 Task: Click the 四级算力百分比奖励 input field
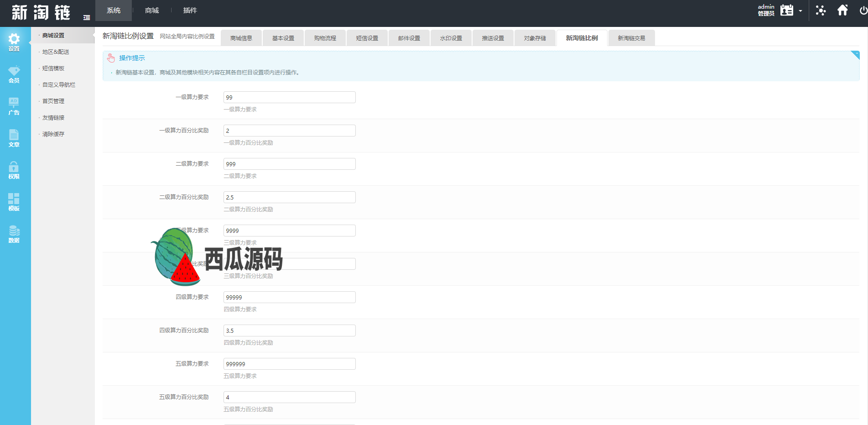[290, 331]
